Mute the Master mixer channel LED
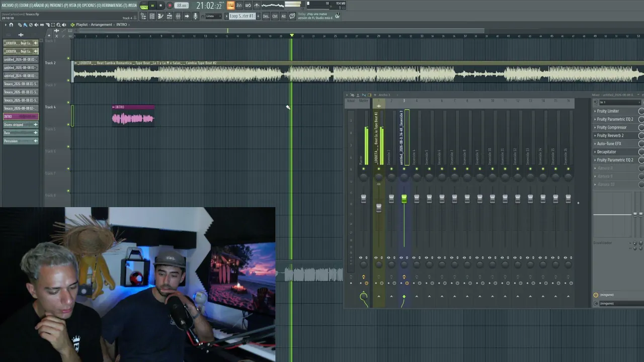Screen dimensions: 644x362 (x=363, y=169)
